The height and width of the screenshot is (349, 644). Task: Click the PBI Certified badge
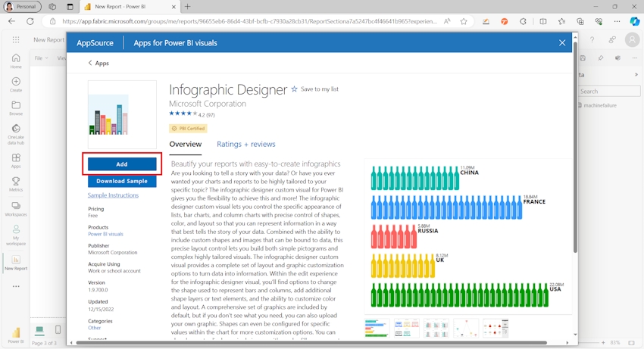(x=188, y=129)
